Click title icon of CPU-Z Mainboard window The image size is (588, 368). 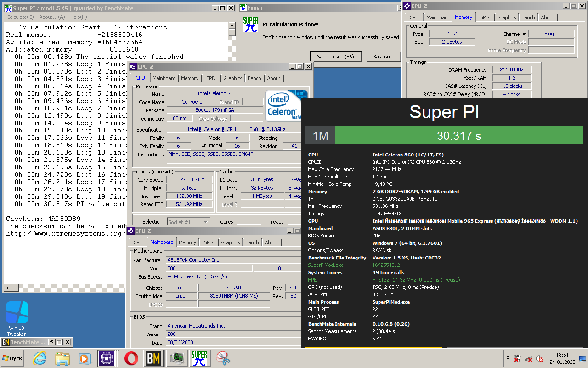tap(131, 231)
